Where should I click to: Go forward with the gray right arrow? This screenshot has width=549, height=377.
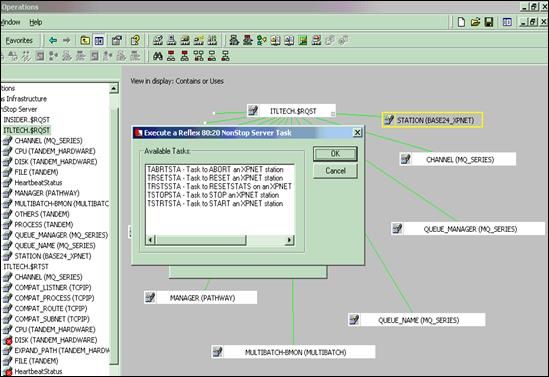coord(66,41)
